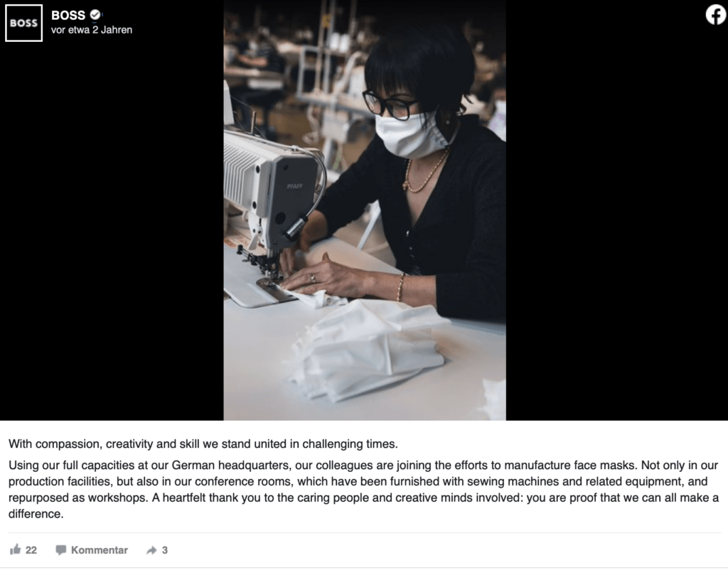This screenshot has width=728, height=575.
Task: Open the 'vor etwa 2 Jahren' timestamp
Action: tap(92, 30)
